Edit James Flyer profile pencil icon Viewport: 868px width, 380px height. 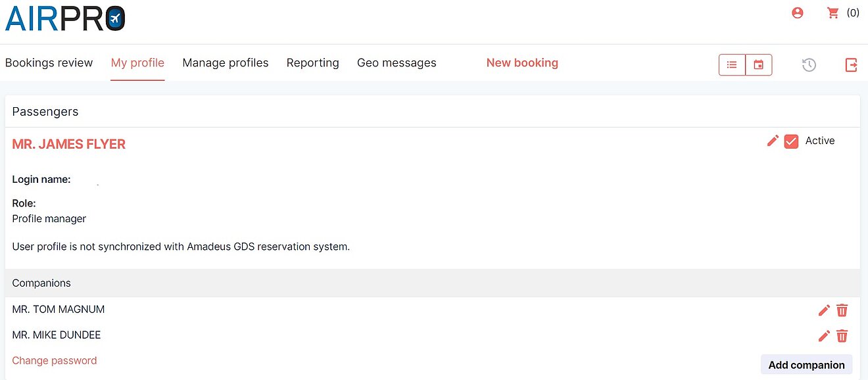(x=773, y=141)
